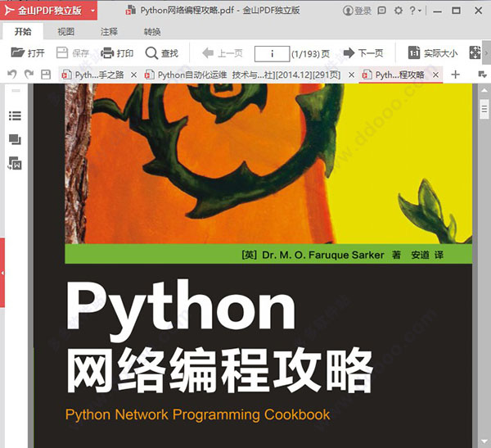This screenshot has width=491, height=448.
Task: Switch to the 开始 ribbon tab
Action: coord(23,32)
